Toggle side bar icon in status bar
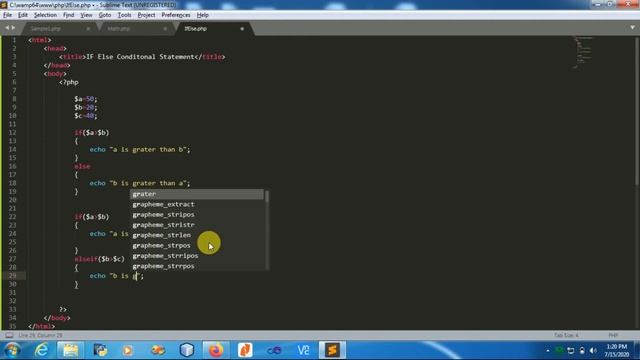Screen dimensions: 640x360 point(9,336)
